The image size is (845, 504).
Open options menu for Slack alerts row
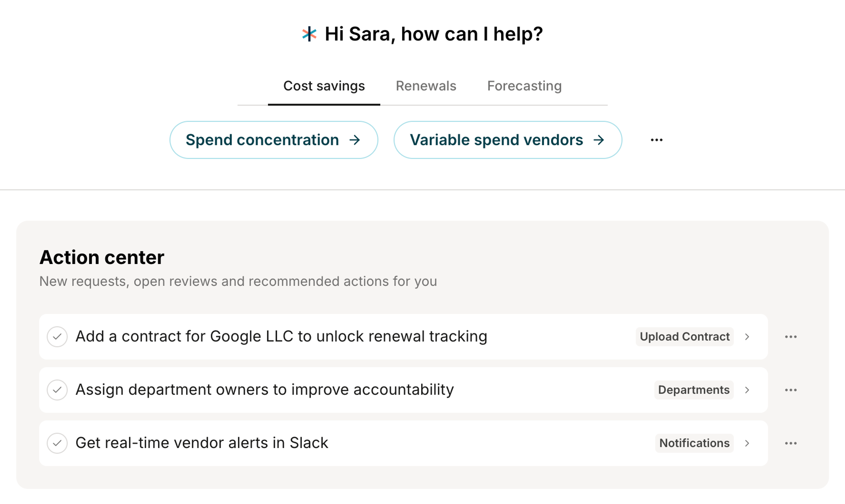pyautogui.click(x=791, y=443)
